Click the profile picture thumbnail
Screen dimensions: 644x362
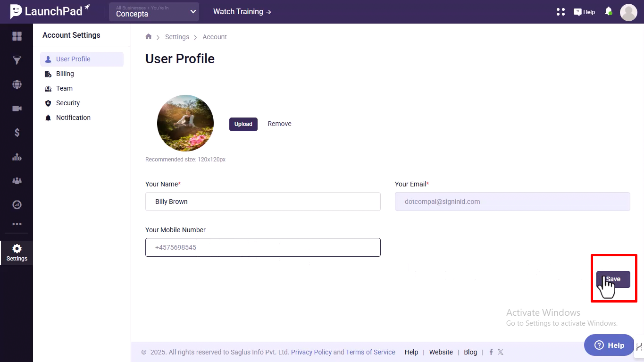pos(185,123)
